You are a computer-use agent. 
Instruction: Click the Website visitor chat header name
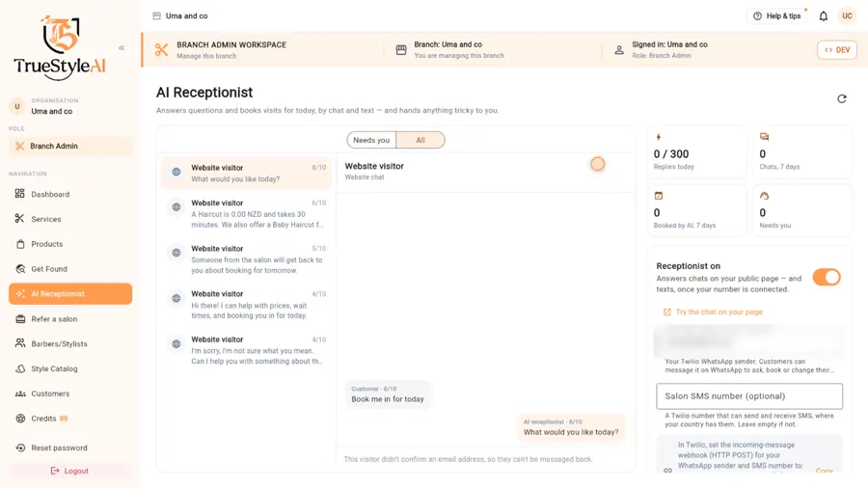click(374, 166)
